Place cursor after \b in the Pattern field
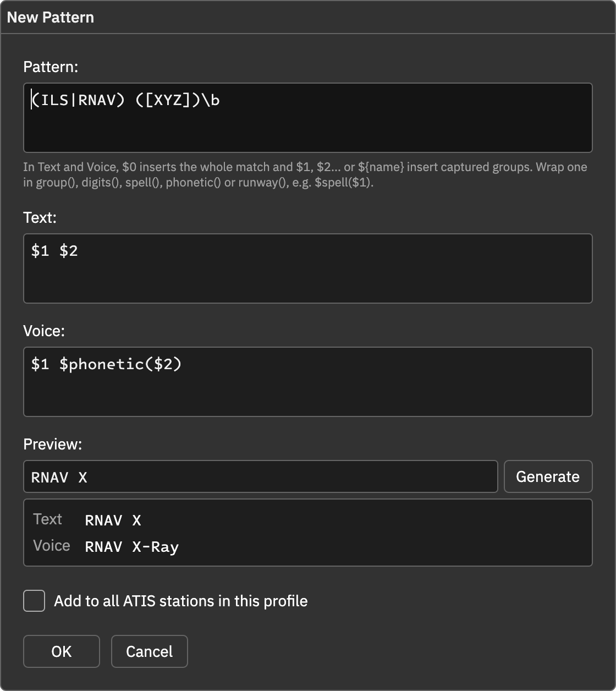 pyautogui.click(x=221, y=100)
